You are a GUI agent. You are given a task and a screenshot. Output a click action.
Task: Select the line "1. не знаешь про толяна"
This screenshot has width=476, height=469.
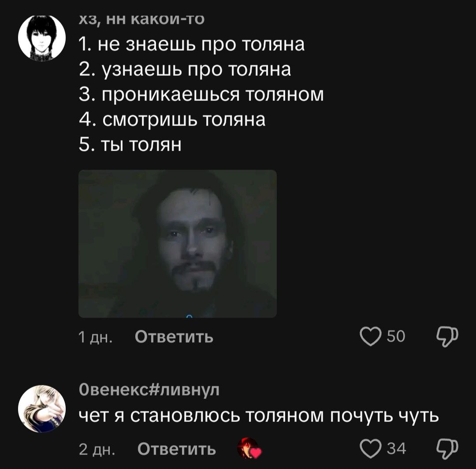[192, 44]
